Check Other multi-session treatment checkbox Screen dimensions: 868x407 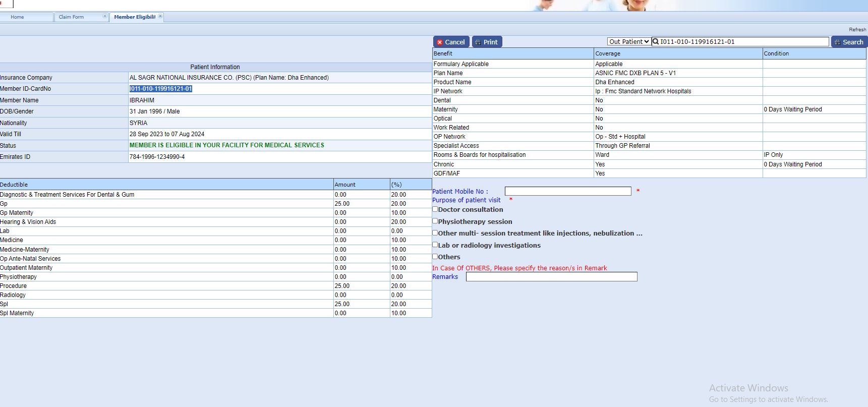tap(435, 232)
